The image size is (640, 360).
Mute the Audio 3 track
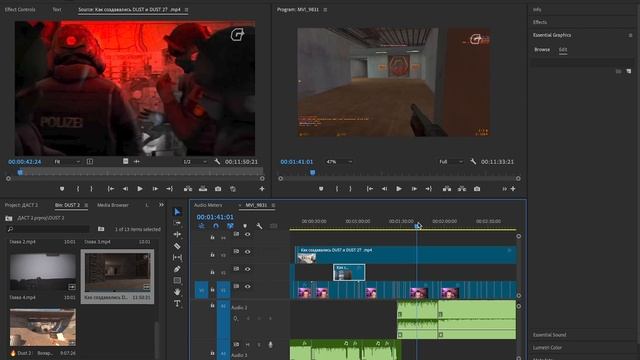click(247, 345)
